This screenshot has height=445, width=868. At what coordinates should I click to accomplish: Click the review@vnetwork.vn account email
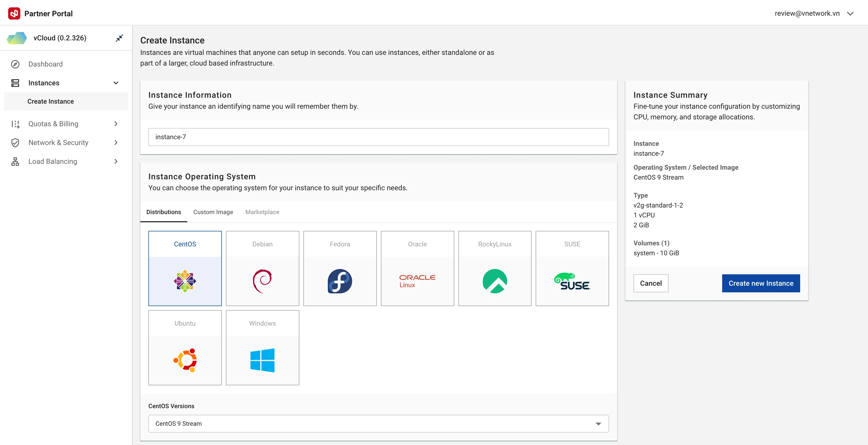click(x=807, y=13)
